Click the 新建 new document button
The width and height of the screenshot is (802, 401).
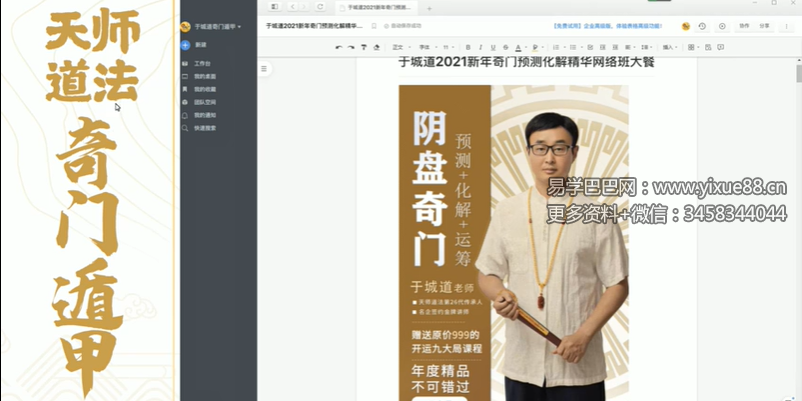194,45
